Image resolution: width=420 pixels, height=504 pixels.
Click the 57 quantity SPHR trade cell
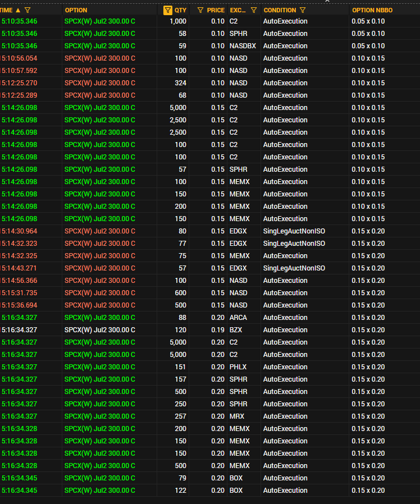tap(182, 169)
